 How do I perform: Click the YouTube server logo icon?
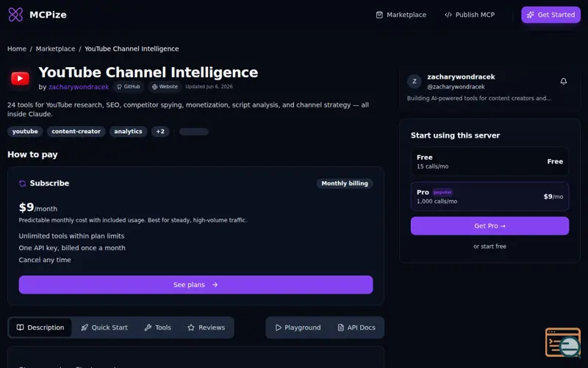click(21, 79)
